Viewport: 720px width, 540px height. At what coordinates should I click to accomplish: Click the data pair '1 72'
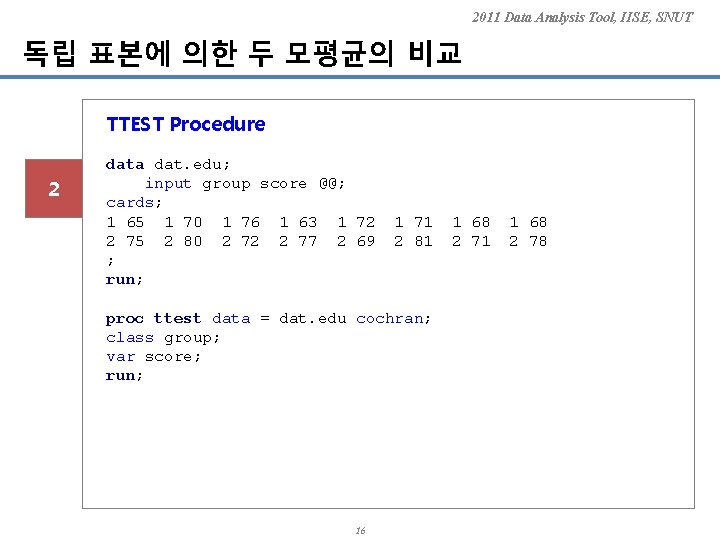(356, 222)
